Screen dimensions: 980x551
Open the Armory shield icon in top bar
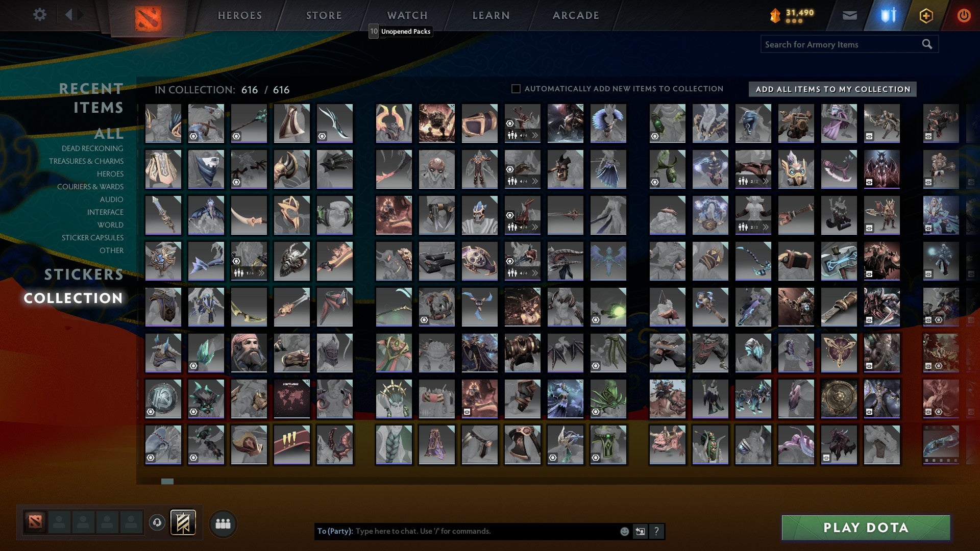click(x=888, y=15)
